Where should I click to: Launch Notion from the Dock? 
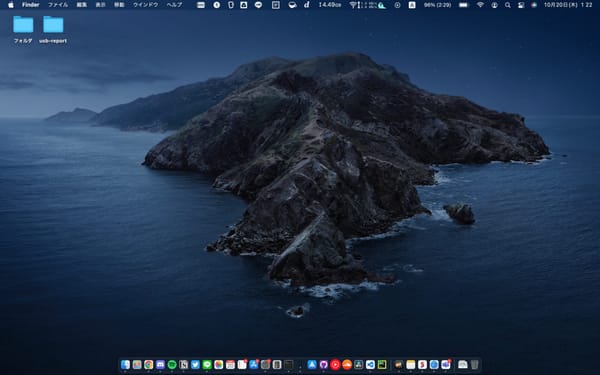click(184, 365)
